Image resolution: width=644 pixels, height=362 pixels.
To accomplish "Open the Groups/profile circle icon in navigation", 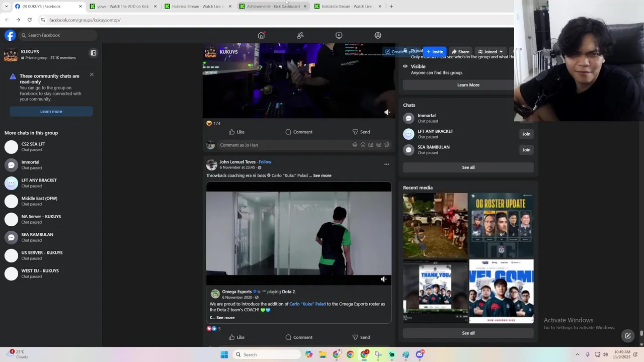I will (378, 35).
